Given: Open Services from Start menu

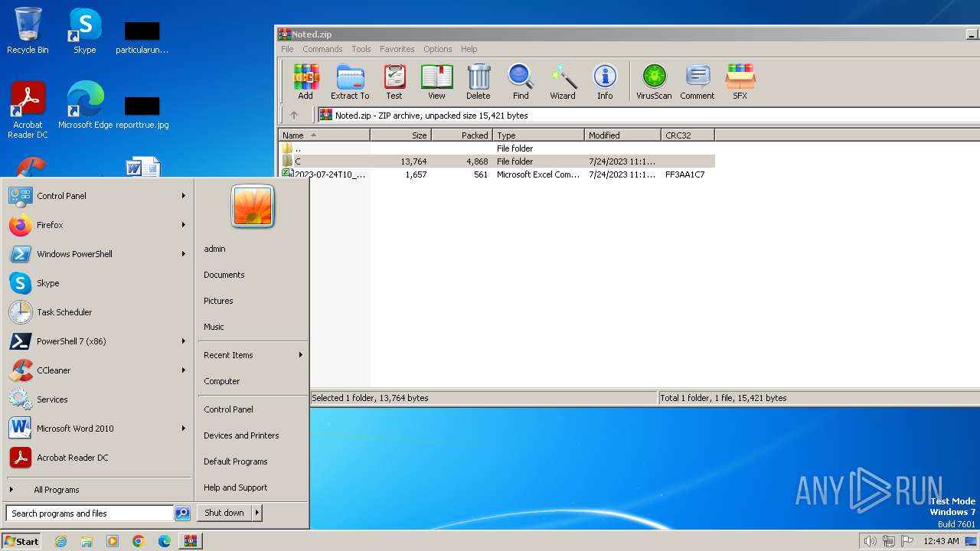Looking at the screenshot, I should tap(97, 399).
